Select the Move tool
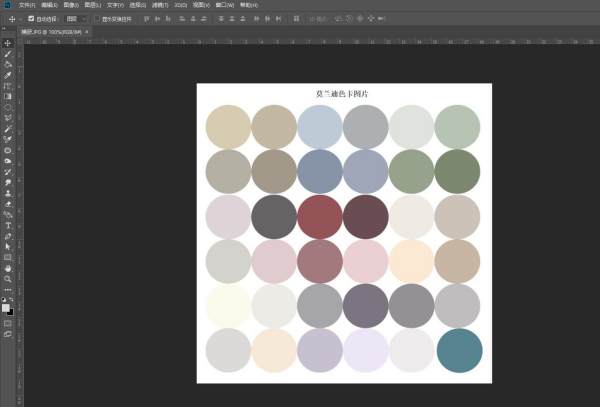 coord(7,43)
